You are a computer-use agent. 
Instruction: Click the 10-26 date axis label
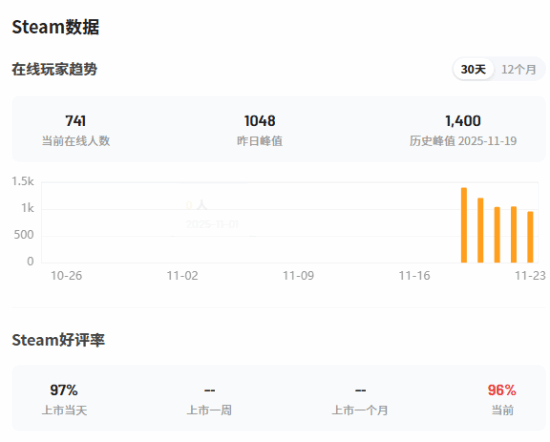coord(66,276)
